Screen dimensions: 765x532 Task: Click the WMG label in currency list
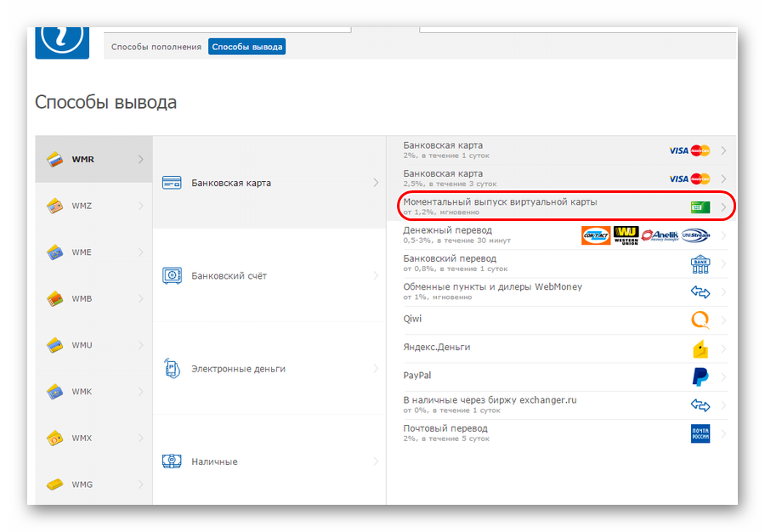click(82, 484)
